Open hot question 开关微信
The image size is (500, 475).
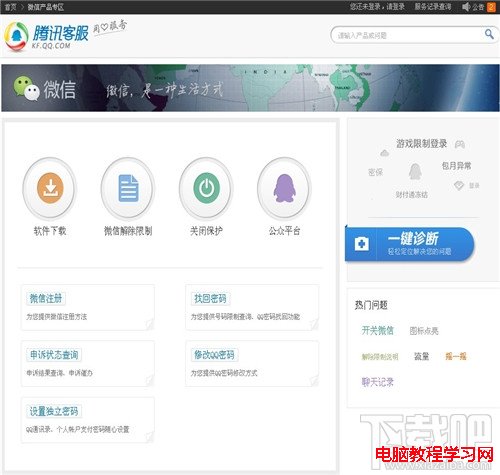[x=378, y=330]
